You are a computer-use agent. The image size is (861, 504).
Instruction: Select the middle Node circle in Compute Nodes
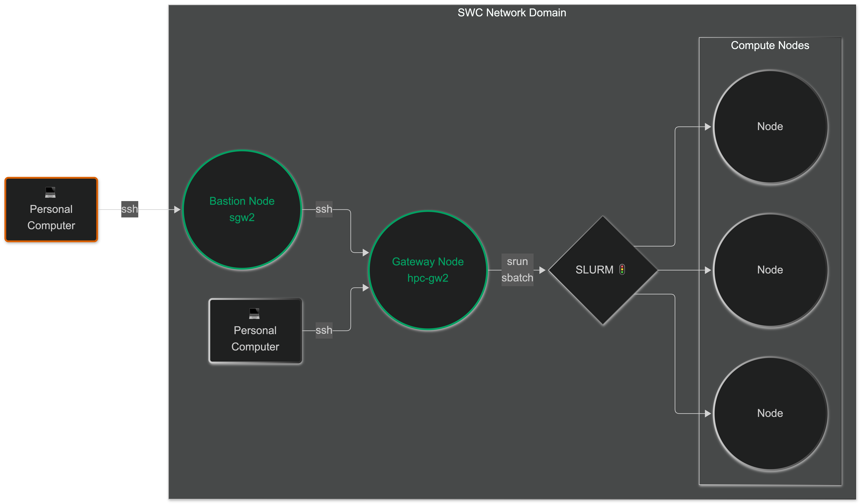[x=770, y=270]
